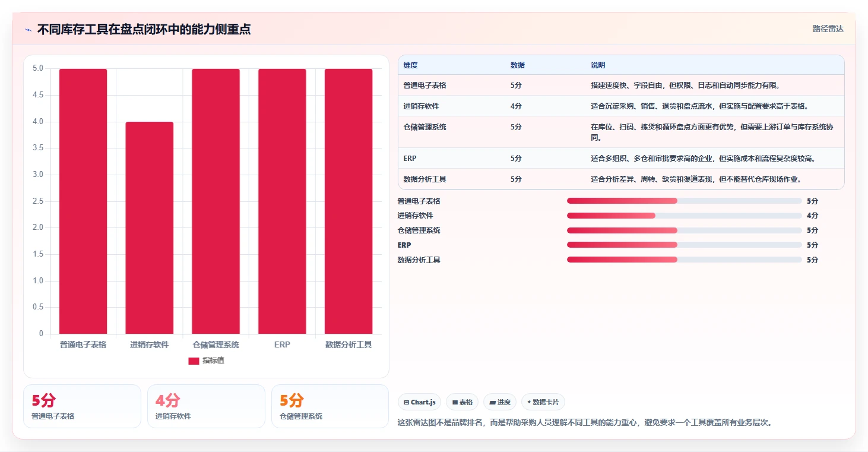Click the 4分 value in the table

516,106
